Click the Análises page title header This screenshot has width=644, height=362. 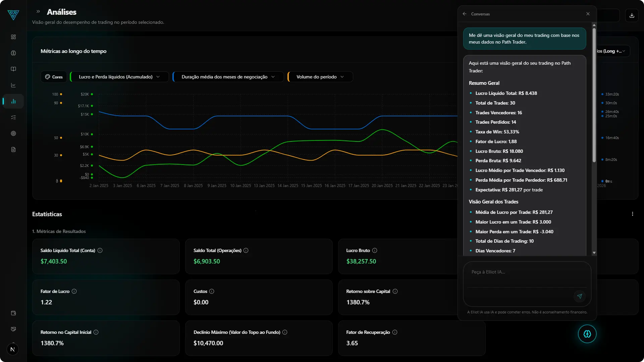[62, 12]
